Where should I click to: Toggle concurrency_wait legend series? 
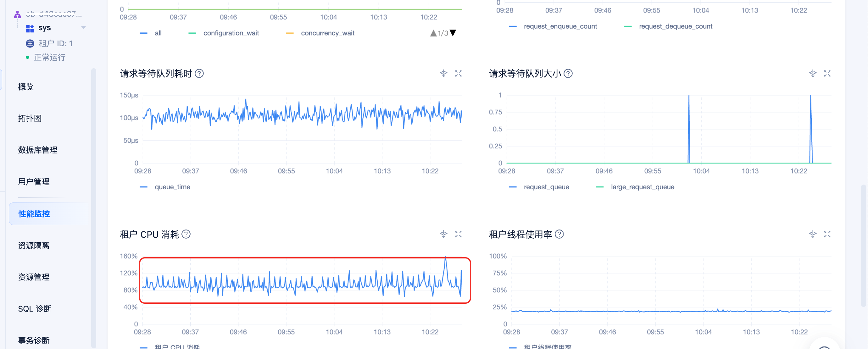(x=320, y=33)
